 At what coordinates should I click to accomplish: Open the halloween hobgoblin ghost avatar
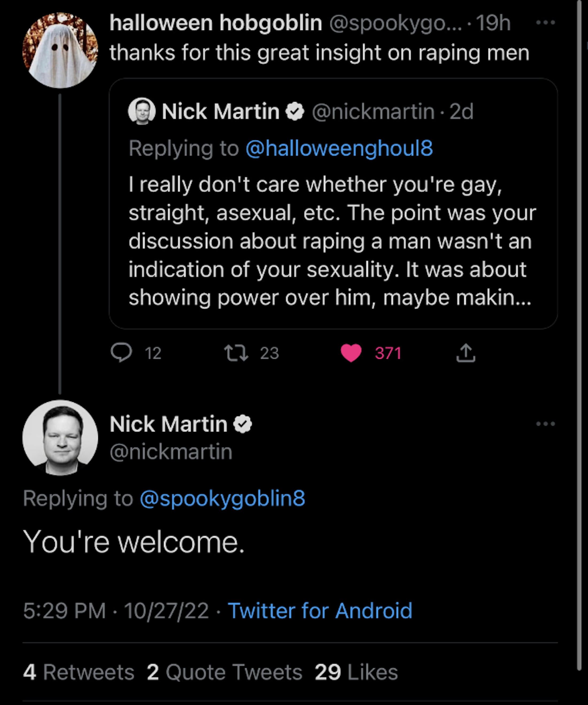click(x=60, y=50)
